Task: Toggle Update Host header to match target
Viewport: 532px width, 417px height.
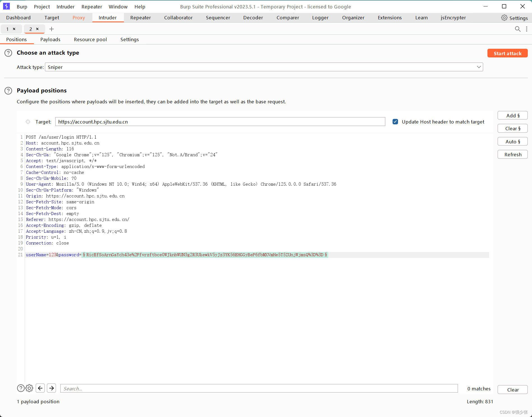Action: click(x=395, y=122)
